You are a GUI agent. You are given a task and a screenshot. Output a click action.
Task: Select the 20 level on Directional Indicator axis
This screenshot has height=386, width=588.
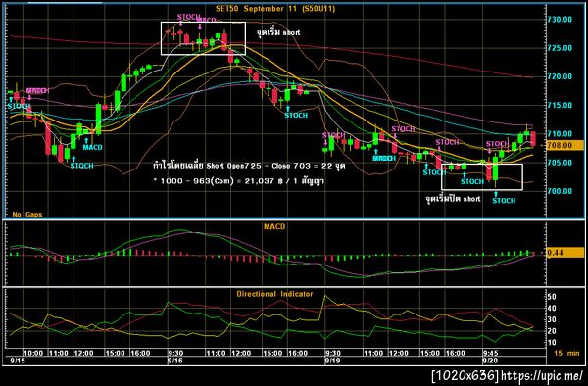point(552,331)
